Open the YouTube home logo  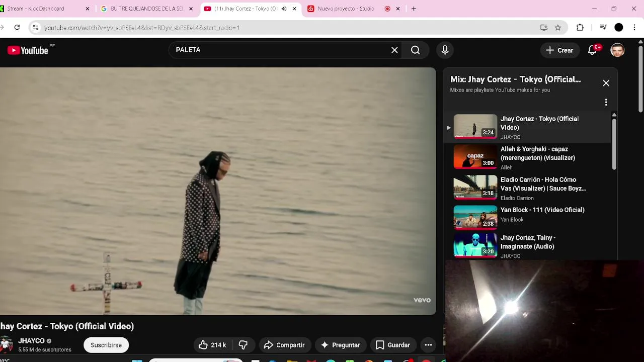coord(28,50)
